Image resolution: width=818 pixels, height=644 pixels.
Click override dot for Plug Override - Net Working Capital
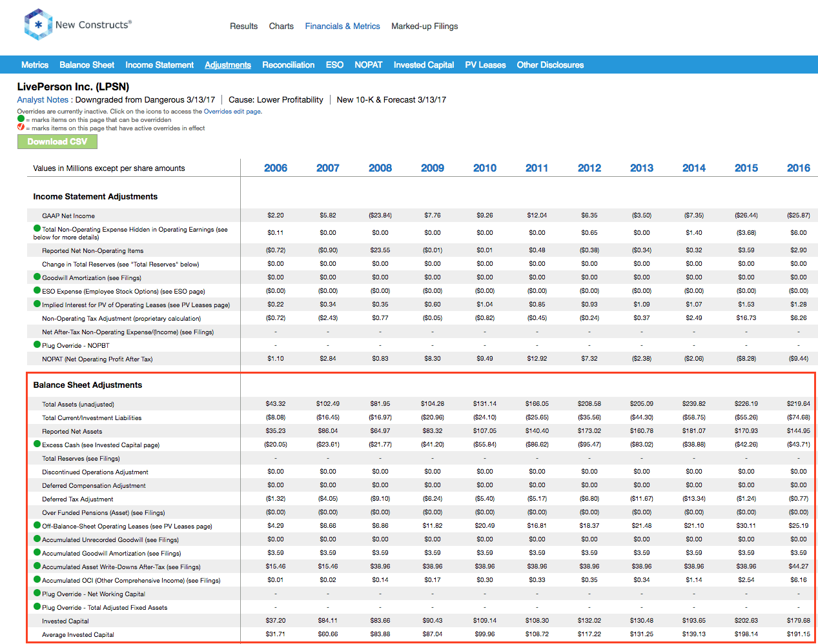[x=37, y=593]
